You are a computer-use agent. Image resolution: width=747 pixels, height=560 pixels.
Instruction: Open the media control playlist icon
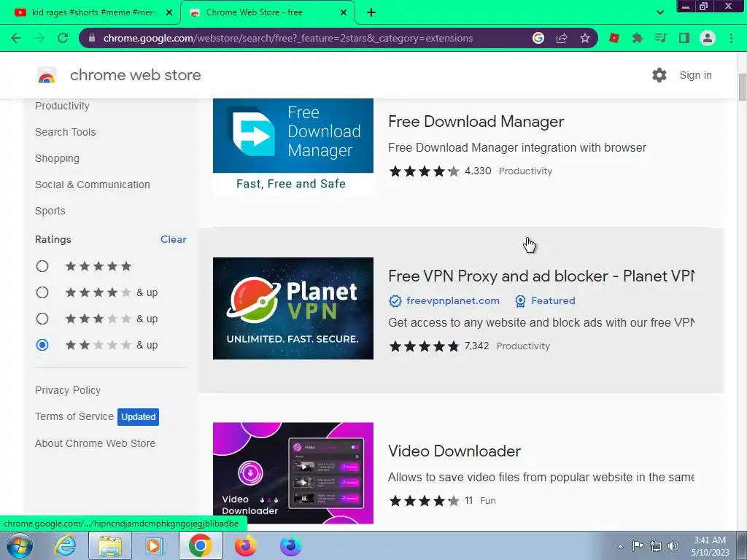pos(660,38)
